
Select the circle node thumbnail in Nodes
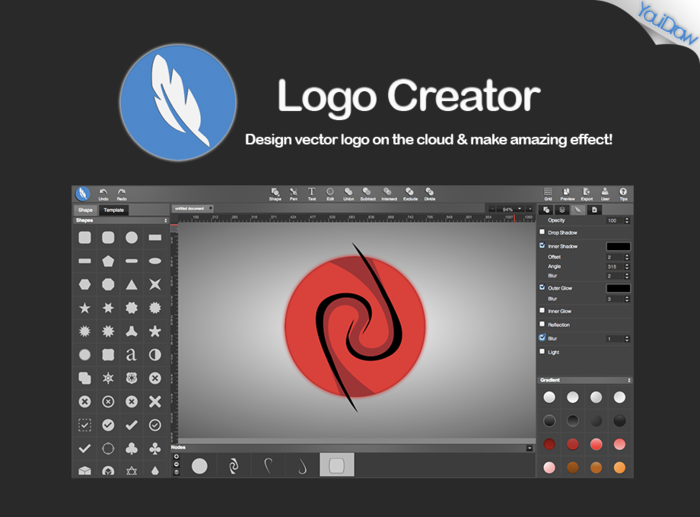click(200, 466)
